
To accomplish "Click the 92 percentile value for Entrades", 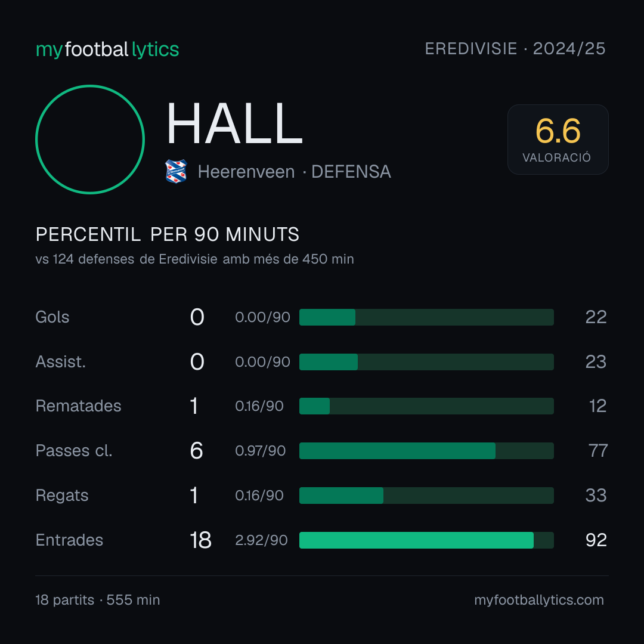I will point(596,540).
